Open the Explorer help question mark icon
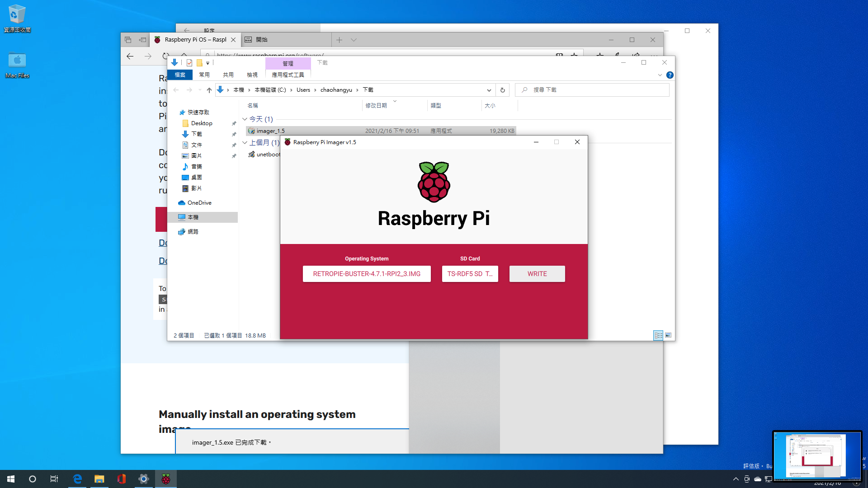868x488 pixels. (670, 75)
